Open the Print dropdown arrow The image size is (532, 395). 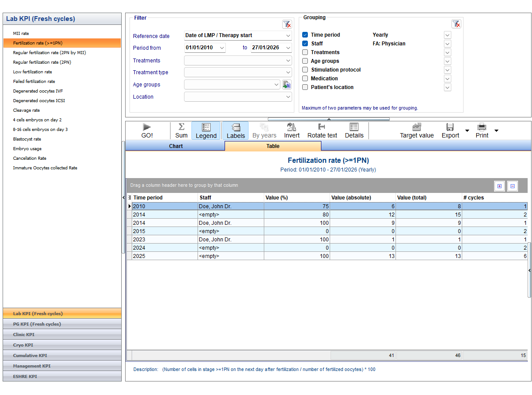click(496, 131)
